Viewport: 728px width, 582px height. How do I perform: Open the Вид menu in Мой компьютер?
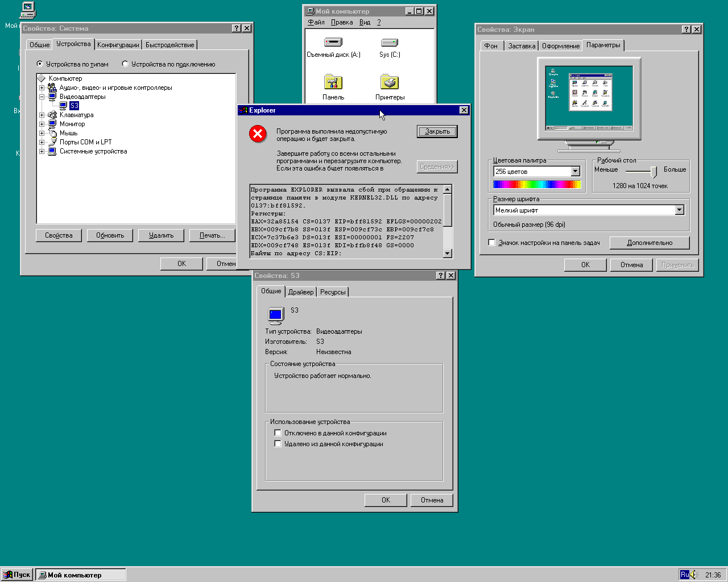point(365,22)
